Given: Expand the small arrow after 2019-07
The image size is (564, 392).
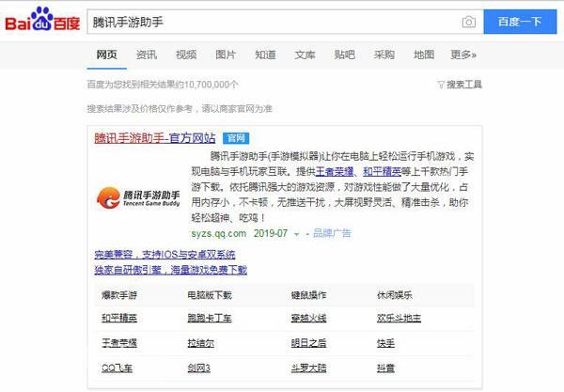Looking at the screenshot, I should coord(297,234).
